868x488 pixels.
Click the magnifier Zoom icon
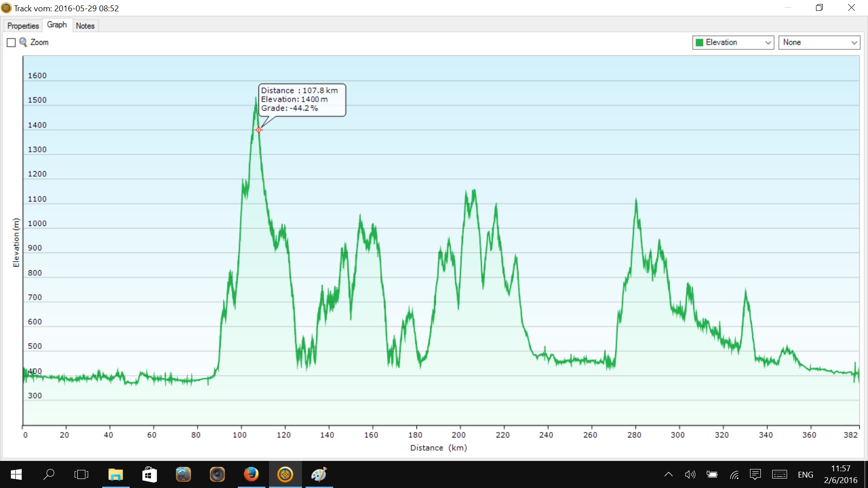click(23, 42)
